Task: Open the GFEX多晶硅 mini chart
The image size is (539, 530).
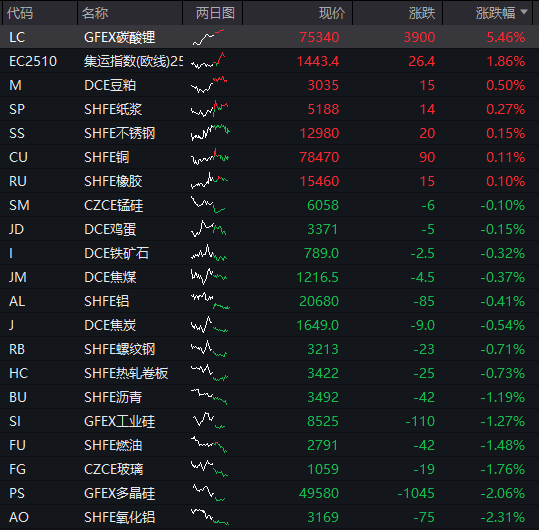Action: coord(209,493)
